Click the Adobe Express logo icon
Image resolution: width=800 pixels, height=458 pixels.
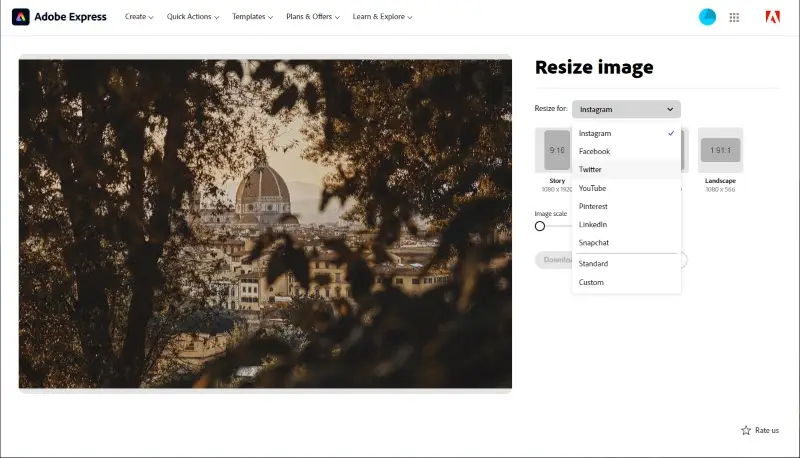[x=21, y=17]
